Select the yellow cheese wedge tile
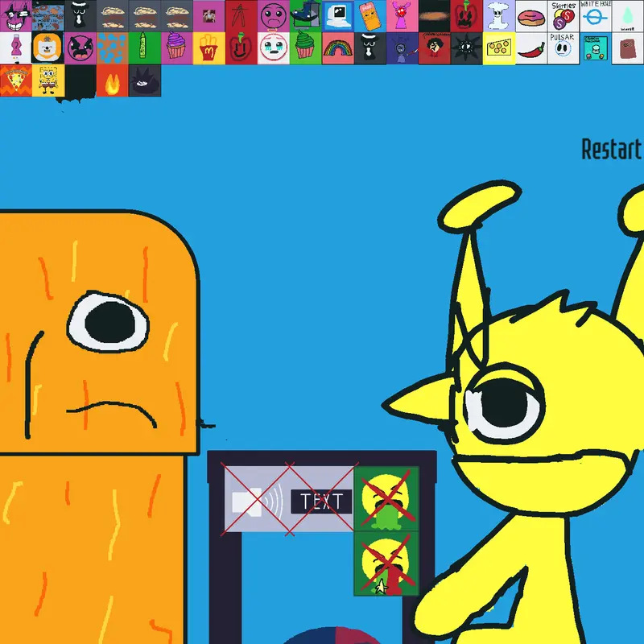 click(498, 48)
